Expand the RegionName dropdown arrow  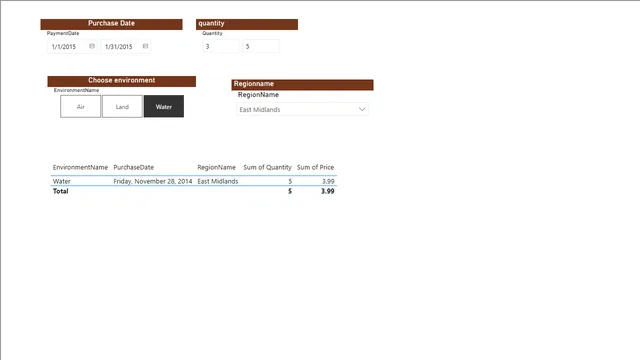click(362, 109)
